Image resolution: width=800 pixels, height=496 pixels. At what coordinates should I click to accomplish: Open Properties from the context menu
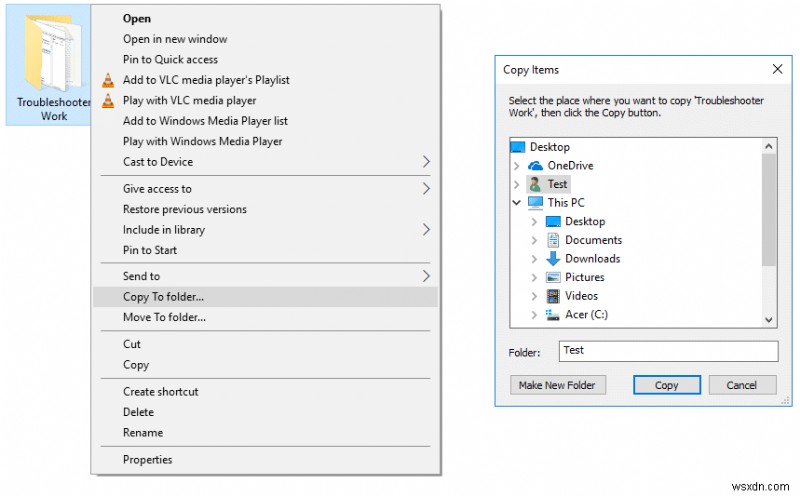click(147, 460)
